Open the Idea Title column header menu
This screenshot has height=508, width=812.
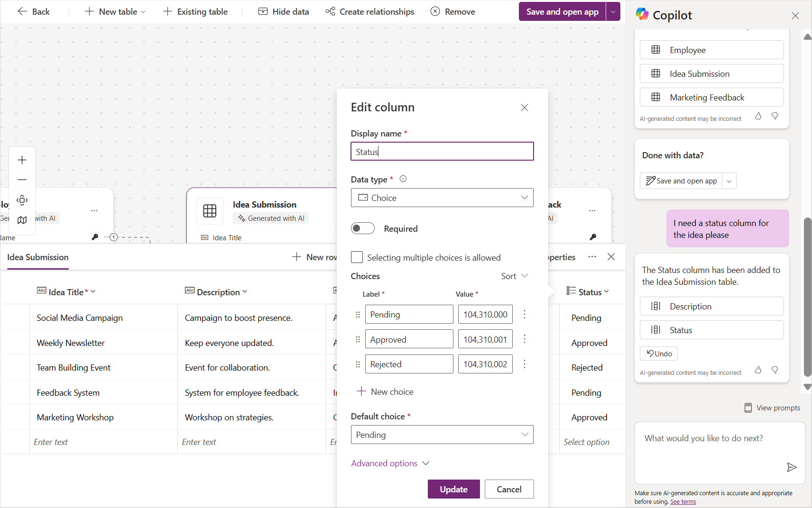93,291
